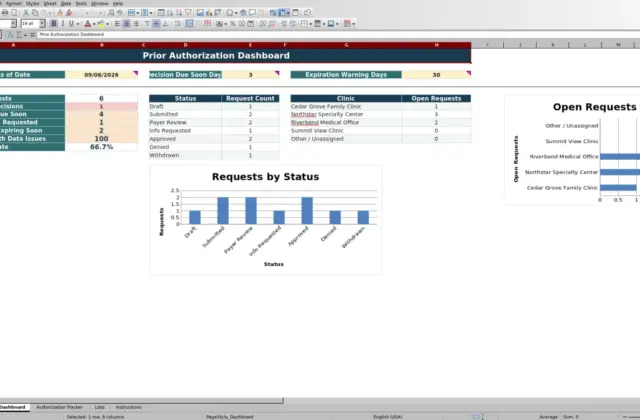The image size is (640, 420).
Task: Click the Align Right icon
Action: [x=136, y=24]
